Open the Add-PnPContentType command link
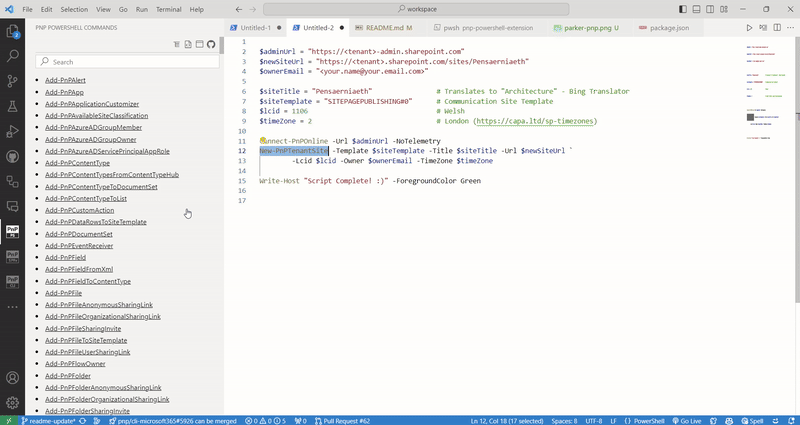The image size is (800, 425). click(77, 163)
